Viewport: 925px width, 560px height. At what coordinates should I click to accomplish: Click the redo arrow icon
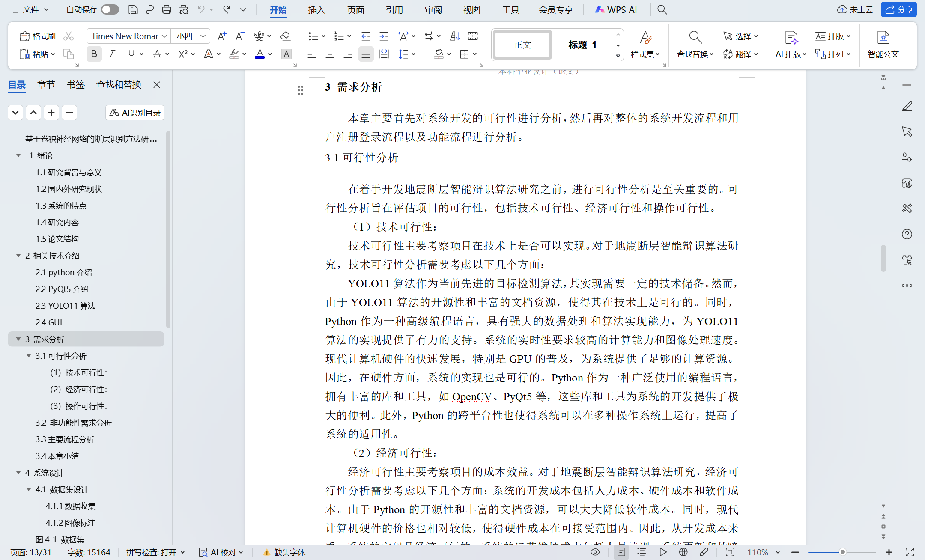[x=227, y=9]
